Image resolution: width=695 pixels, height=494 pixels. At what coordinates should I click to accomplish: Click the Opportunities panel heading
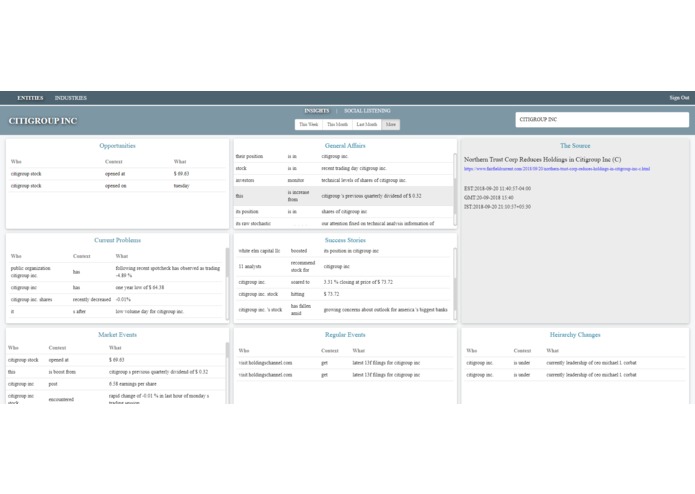[x=117, y=146]
